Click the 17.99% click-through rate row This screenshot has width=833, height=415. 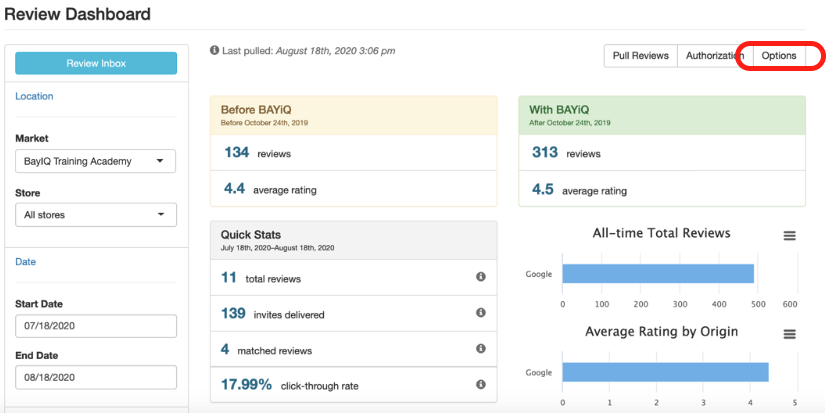tap(354, 384)
